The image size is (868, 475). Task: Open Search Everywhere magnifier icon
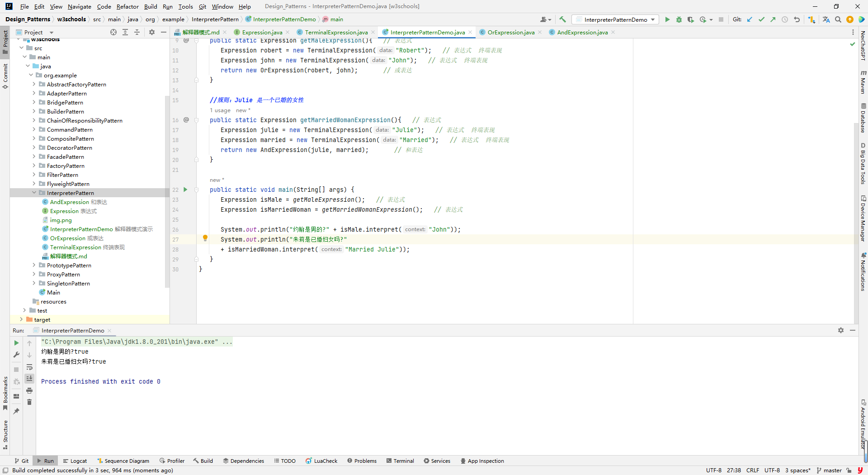pyautogui.click(x=838, y=19)
